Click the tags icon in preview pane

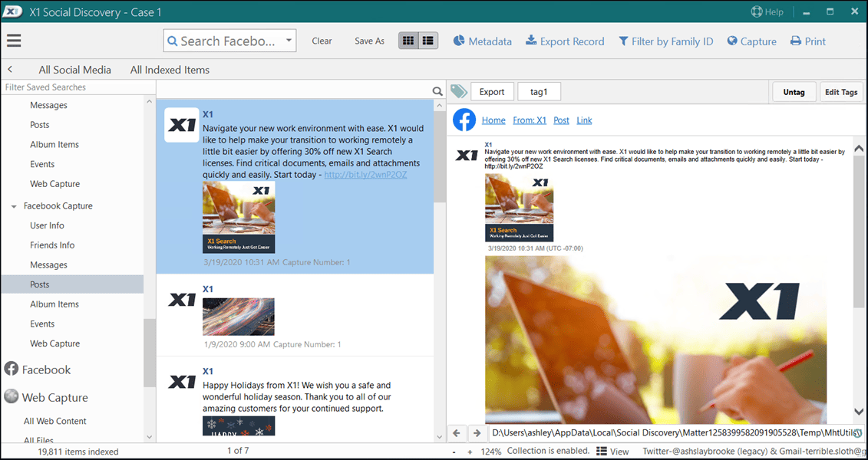click(458, 92)
